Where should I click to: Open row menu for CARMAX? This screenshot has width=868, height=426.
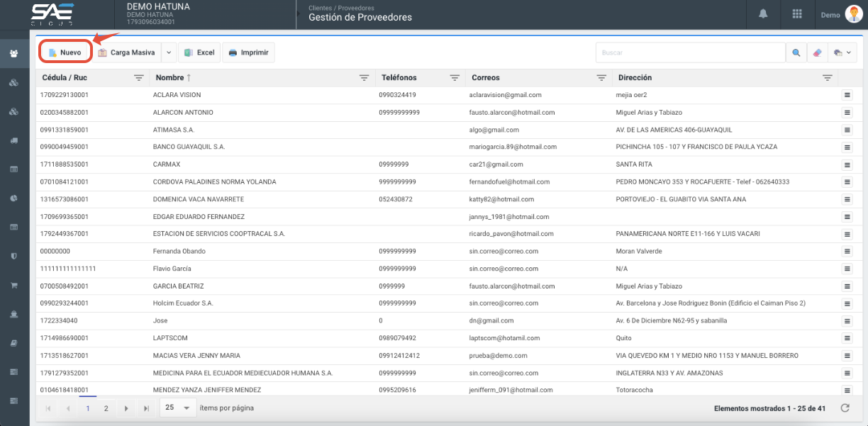(x=846, y=164)
